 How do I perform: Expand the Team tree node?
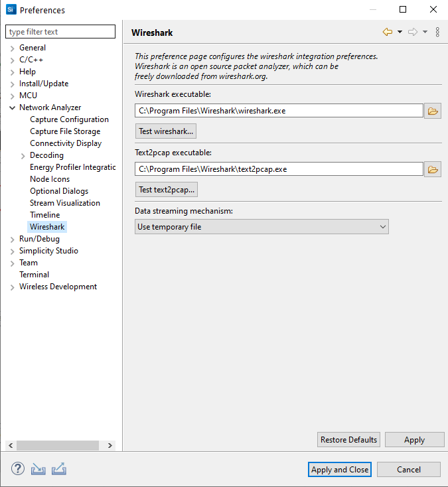tap(12, 263)
